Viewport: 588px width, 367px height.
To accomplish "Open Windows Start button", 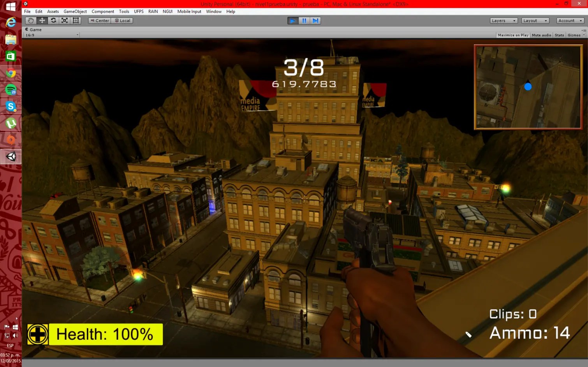I will pos(11,7).
